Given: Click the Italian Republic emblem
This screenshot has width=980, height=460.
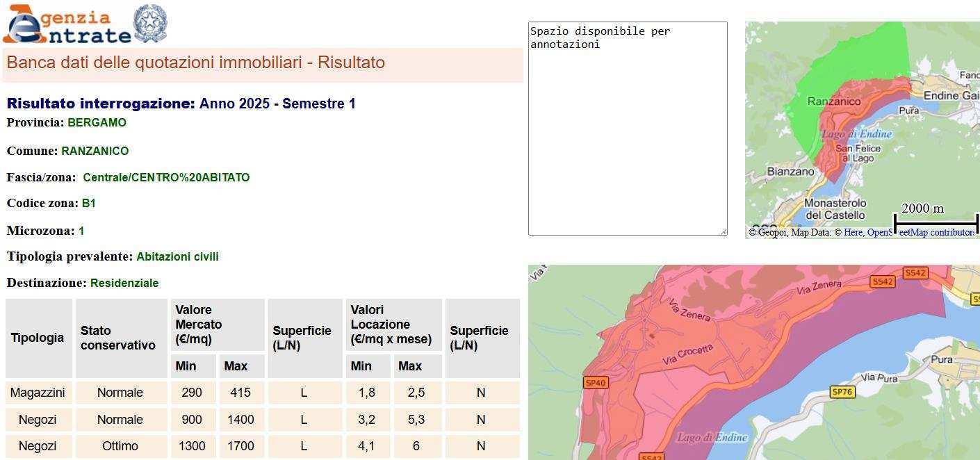Looking at the screenshot, I should pyautogui.click(x=149, y=23).
